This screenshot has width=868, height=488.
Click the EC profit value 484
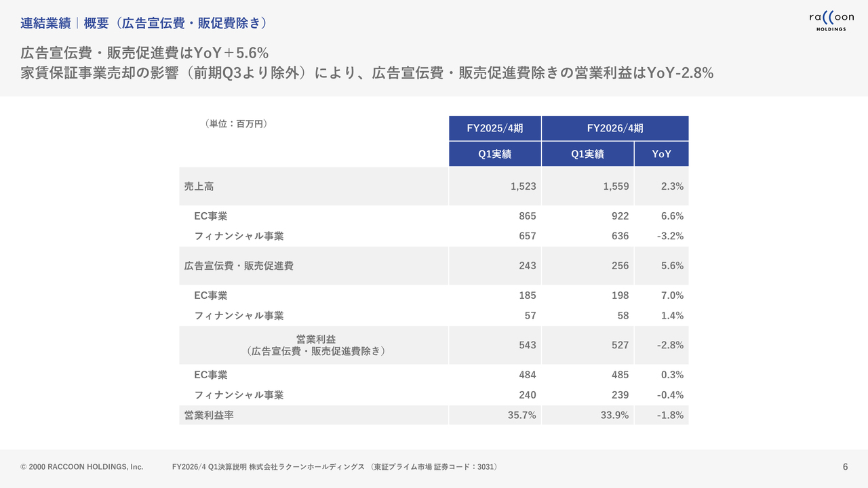[528, 375]
